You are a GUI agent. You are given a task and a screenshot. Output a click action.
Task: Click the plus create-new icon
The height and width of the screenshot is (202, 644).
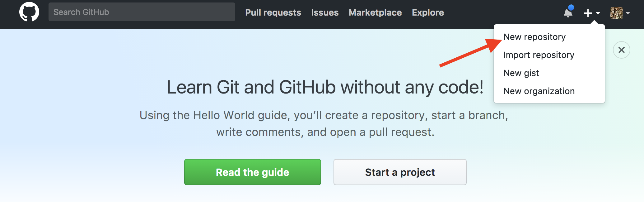(588, 13)
